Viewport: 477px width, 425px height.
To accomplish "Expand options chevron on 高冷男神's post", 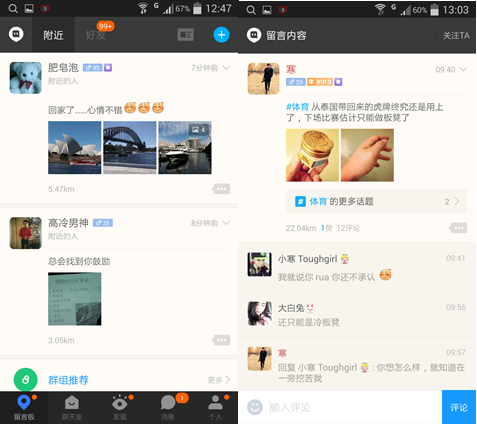I will coord(226,223).
